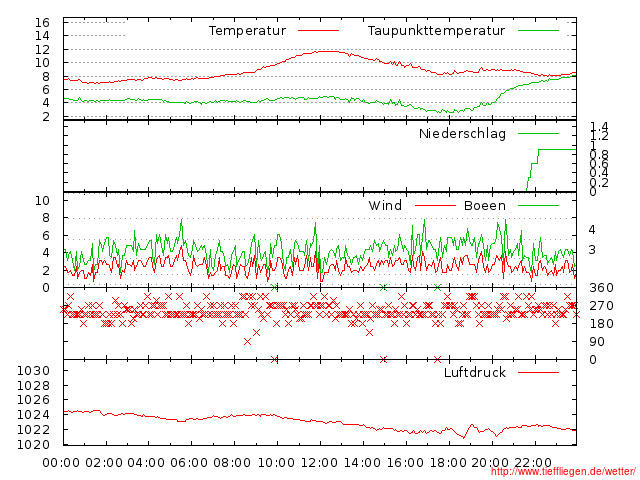The height and width of the screenshot is (480, 640).
Task: Click the 1022 pressure axis value
Action: (33, 429)
